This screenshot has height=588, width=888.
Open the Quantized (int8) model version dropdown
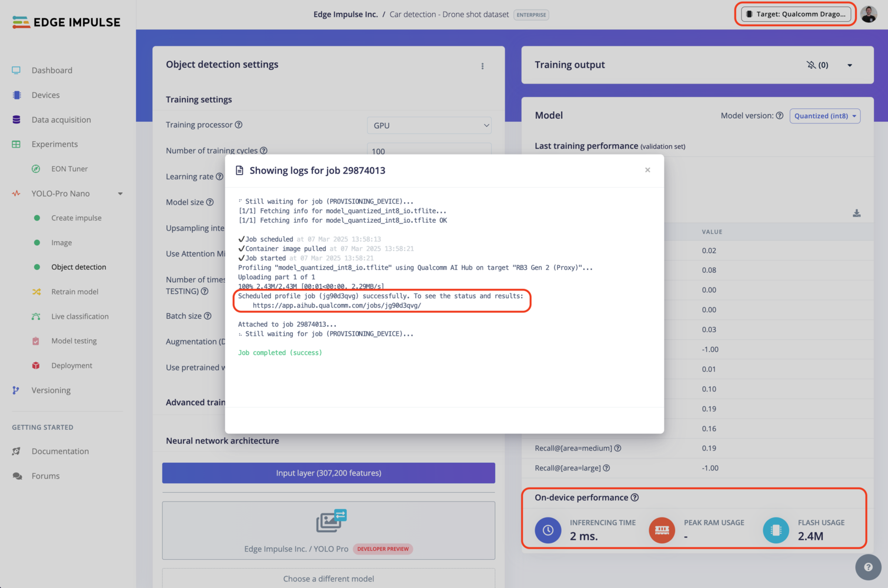pos(824,116)
